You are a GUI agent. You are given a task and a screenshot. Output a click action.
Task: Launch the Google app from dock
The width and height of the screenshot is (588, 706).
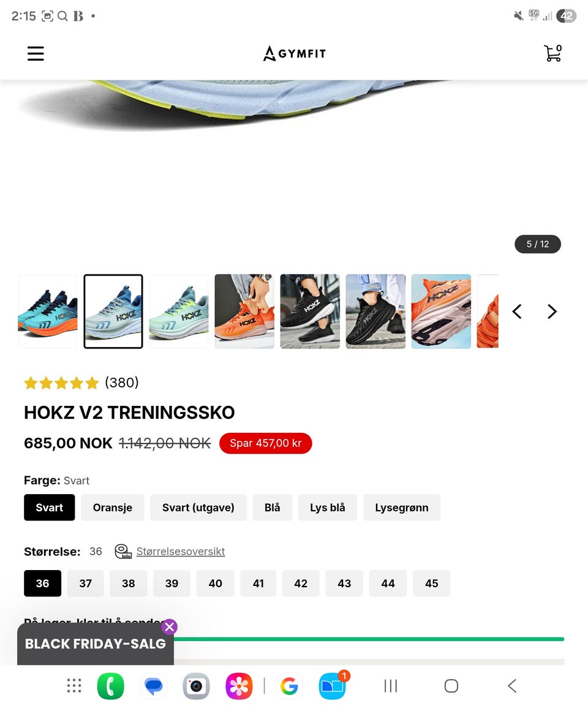pyautogui.click(x=289, y=686)
